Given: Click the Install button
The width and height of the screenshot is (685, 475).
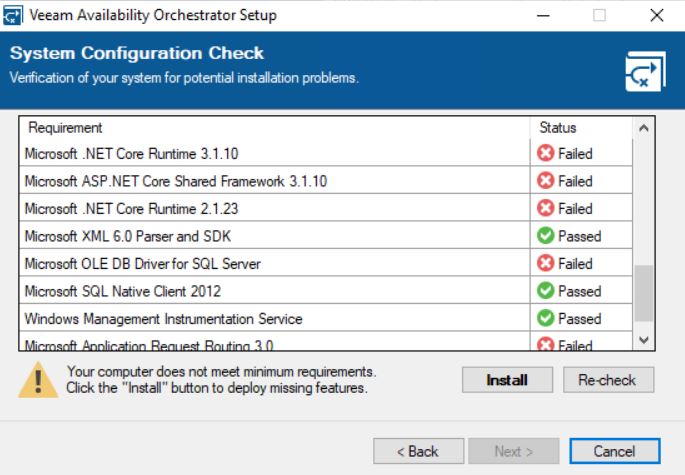Looking at the screenshot, I should [507, 380].
